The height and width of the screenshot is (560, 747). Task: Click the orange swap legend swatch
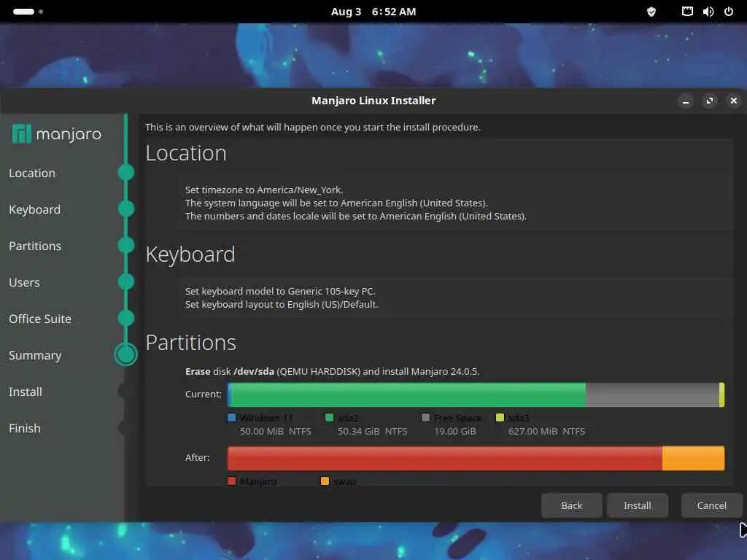click(325, 481)
